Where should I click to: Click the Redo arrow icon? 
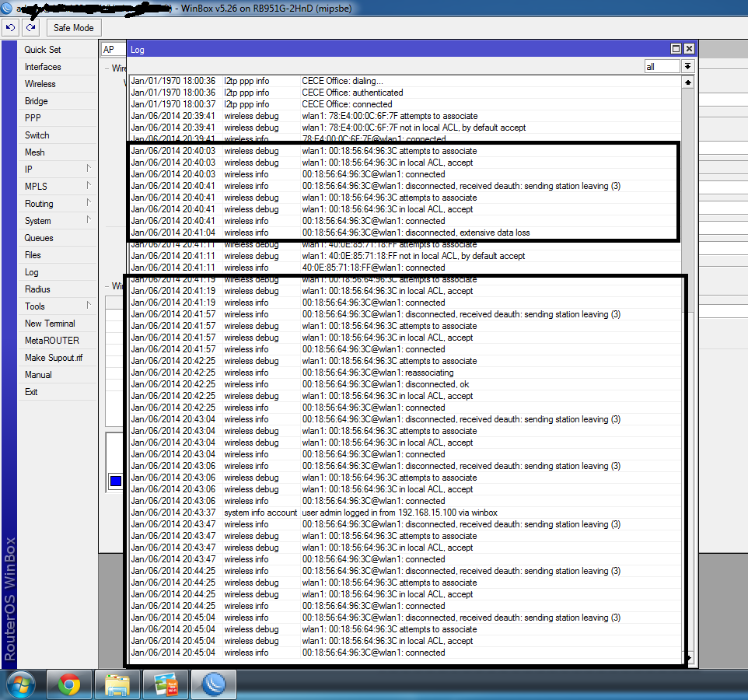pyautogui.click(x=30, y=27)
